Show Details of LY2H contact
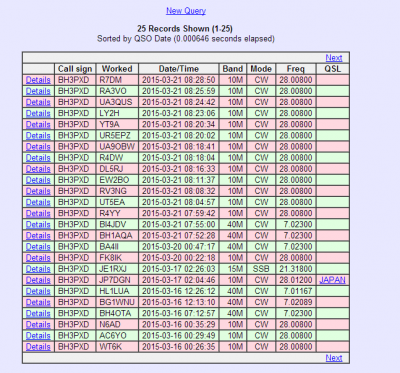Viewport: 400px width, 373px height. (38, 113)
